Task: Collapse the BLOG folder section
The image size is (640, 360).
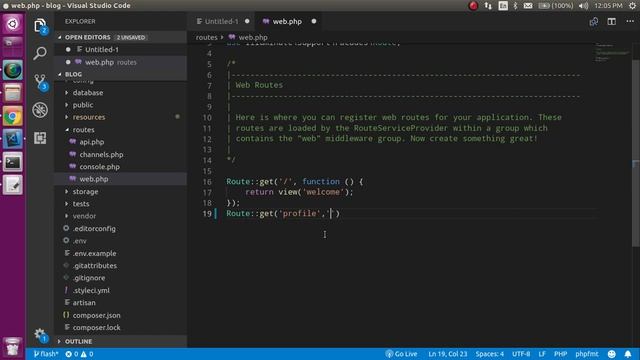Action: click(121, 74)
